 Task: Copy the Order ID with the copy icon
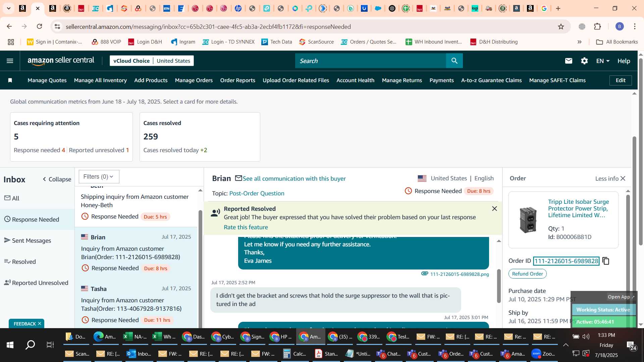[606, 261]
